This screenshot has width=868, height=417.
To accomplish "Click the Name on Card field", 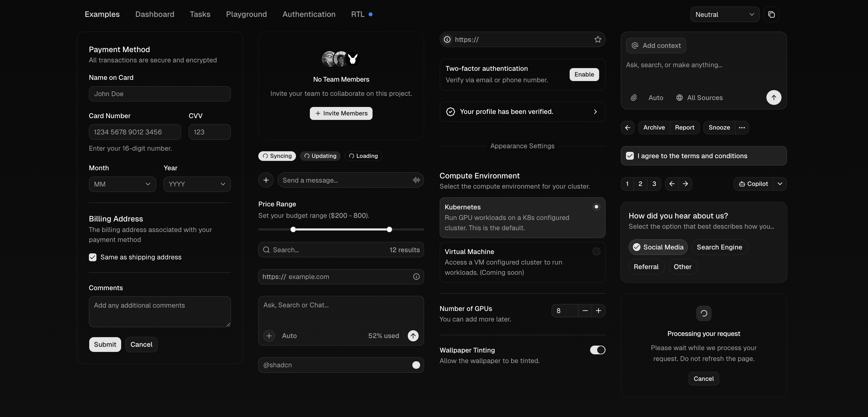I will click(x=160, y=94).
